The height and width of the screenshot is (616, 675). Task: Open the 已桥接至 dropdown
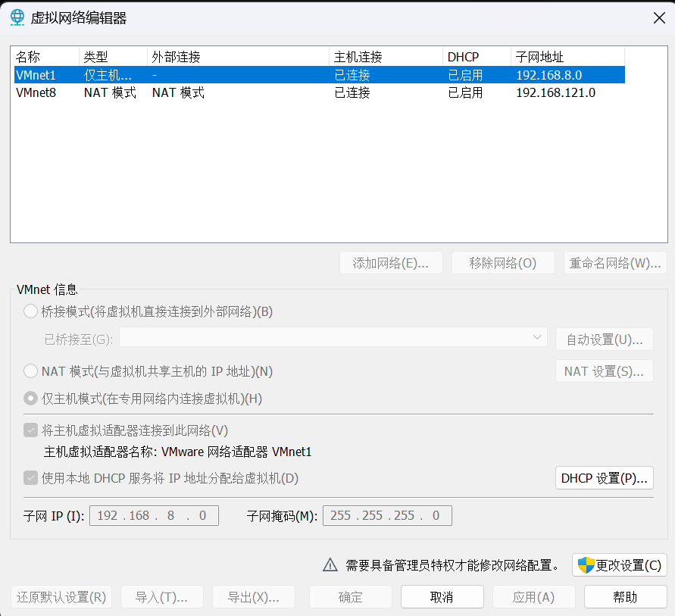333,337
